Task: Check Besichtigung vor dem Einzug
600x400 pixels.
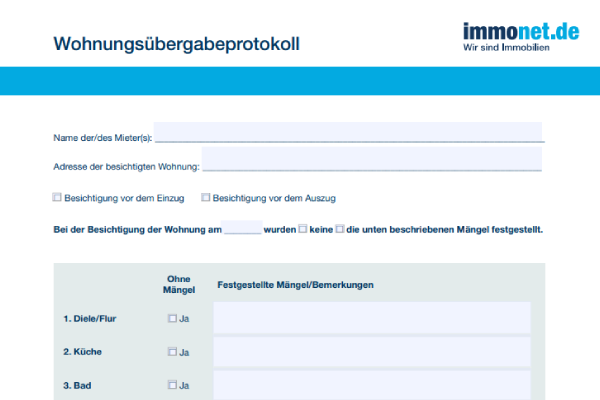Action: 57,197
